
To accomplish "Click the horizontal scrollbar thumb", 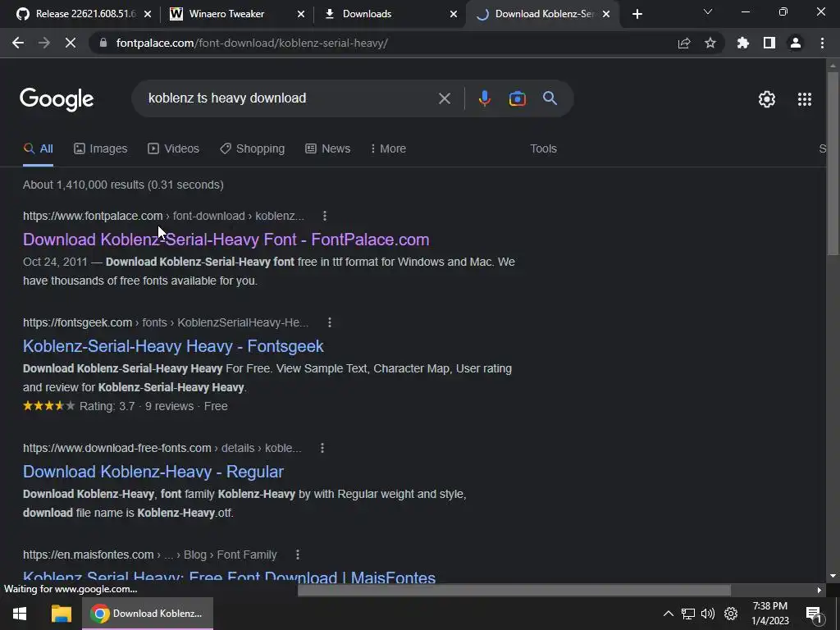I will (x=514, y=590).
